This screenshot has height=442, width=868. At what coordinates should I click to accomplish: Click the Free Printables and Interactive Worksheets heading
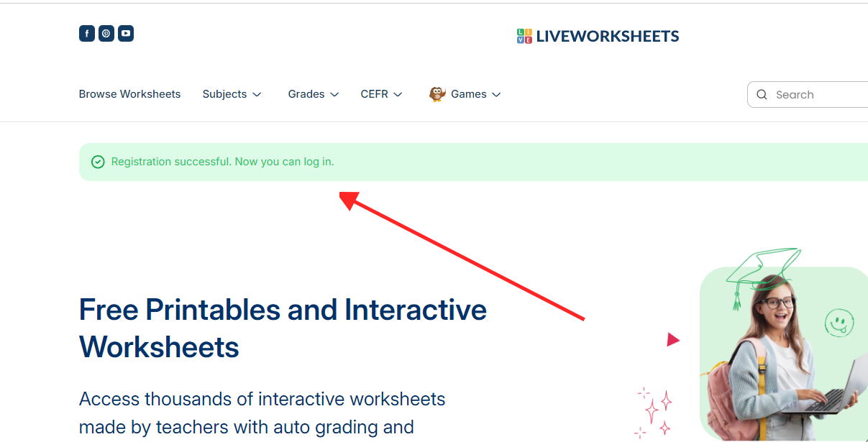(x=283, y=328)
